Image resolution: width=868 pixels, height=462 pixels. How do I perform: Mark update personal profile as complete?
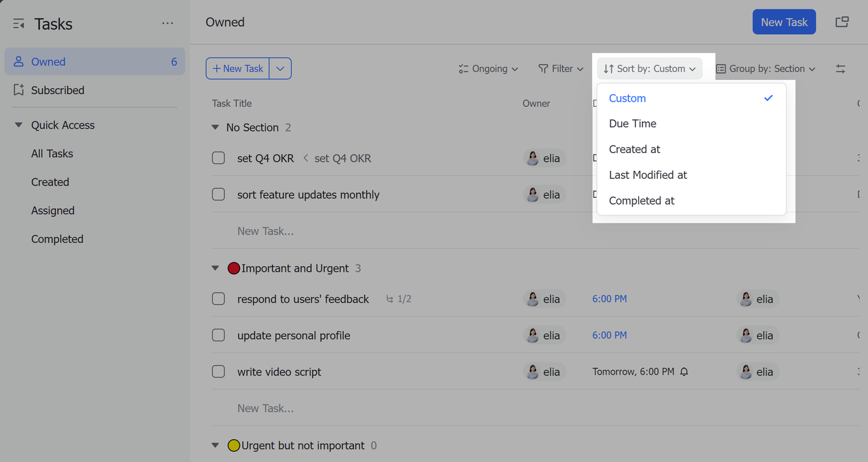coord(218,336)
